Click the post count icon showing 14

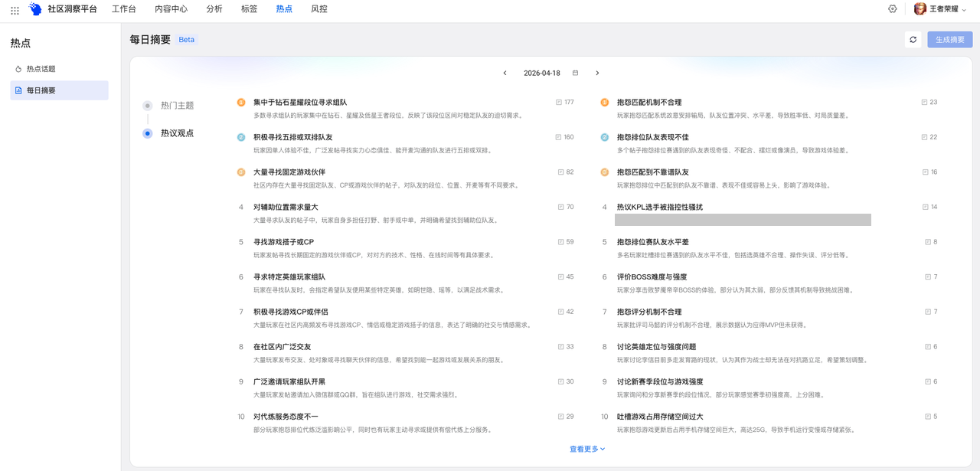(926, 207)
